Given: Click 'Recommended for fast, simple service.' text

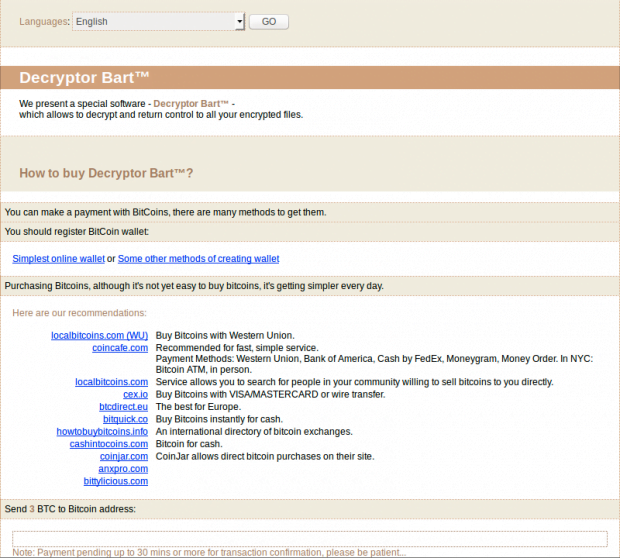Looking at the screenshot, I should coord(237,348).
